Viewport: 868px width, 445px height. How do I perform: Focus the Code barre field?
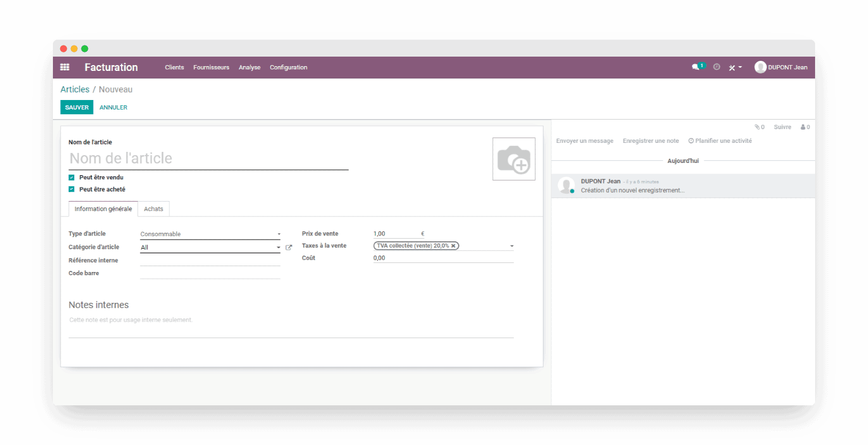210,273
